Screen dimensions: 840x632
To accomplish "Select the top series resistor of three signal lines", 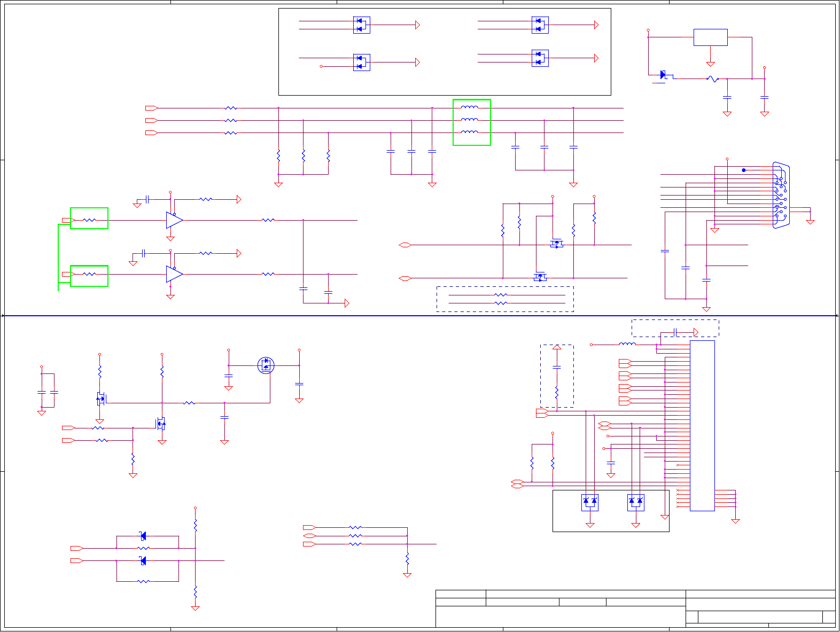I will (231, 108).
